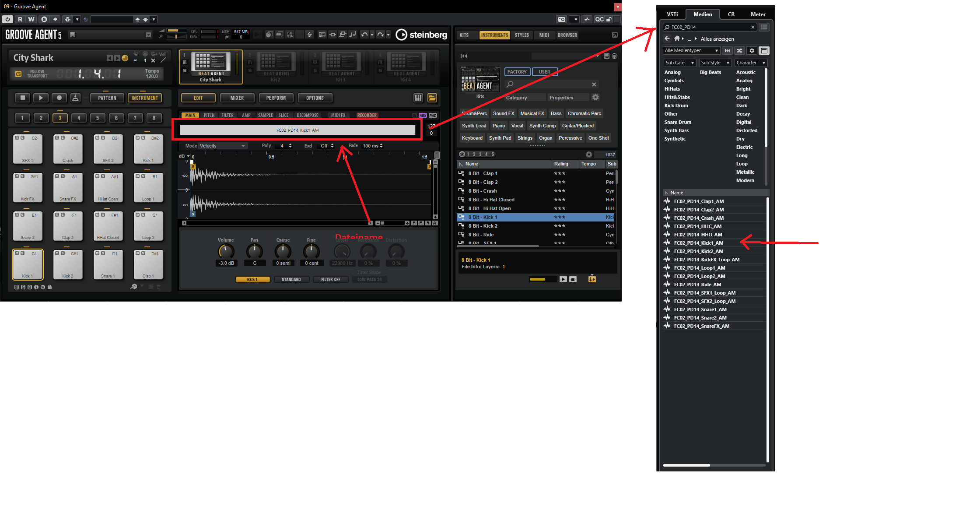
Task: Click the shuffle results icon in Medien
Action: tap(739, 51)
